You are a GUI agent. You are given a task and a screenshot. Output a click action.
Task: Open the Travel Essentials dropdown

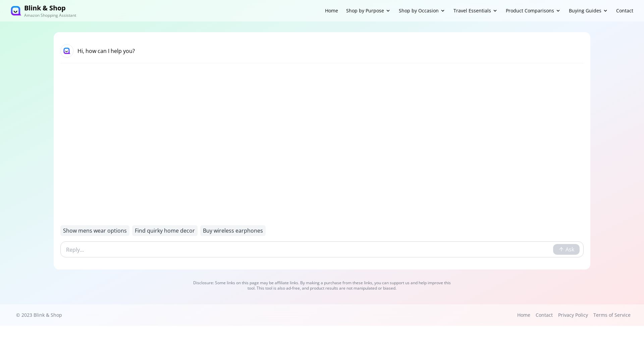click(x=475, y=10)
